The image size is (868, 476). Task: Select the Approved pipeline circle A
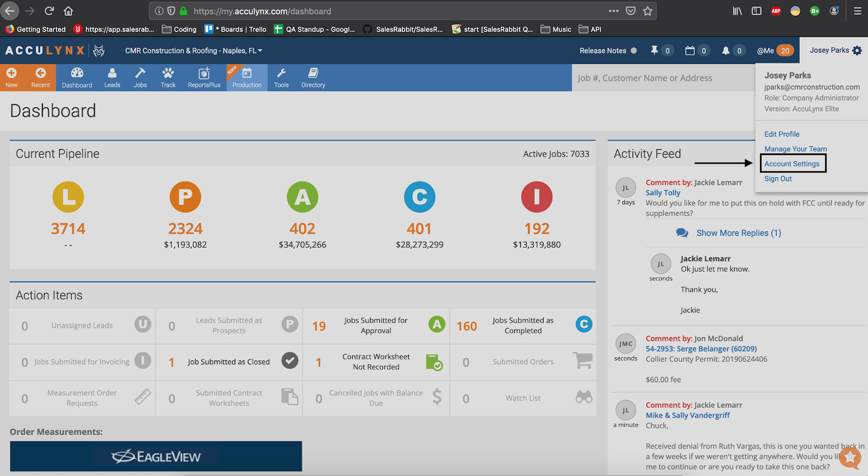point(303,197)
